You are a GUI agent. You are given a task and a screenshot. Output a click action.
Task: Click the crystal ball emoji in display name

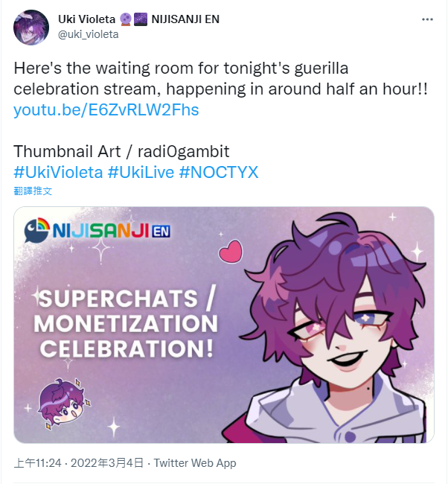tap(126, 19)
